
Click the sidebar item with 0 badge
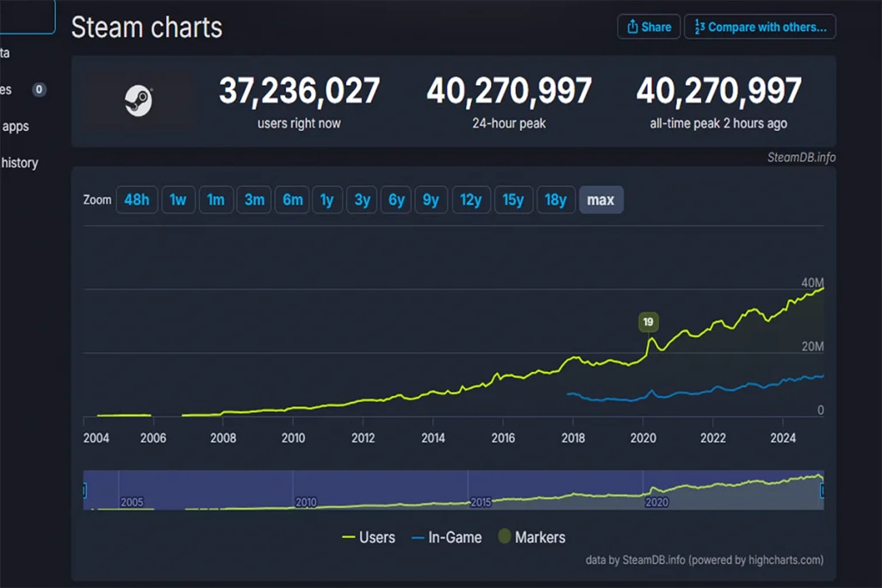[22, 90]
